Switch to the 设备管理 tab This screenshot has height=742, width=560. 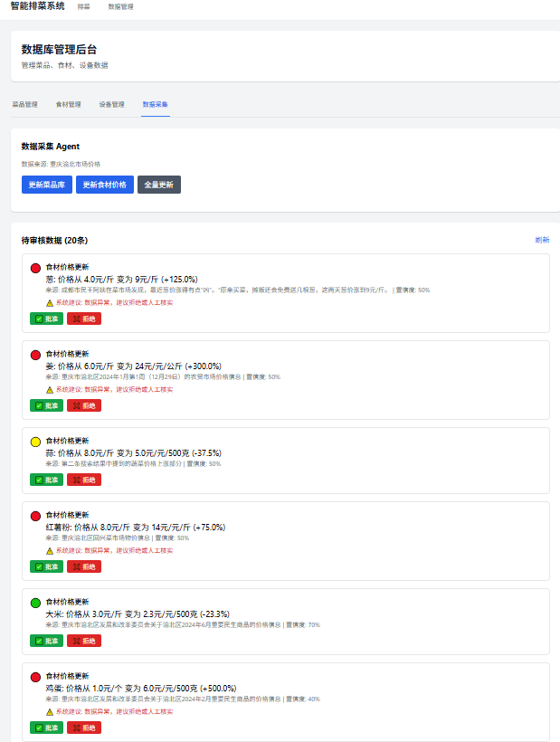tap(111, 105)
